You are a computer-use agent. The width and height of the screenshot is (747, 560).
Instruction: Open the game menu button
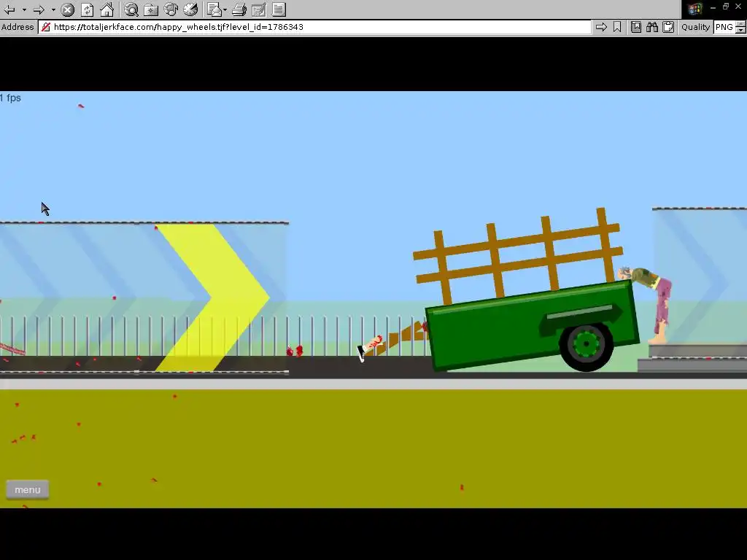[x=28, y=489]
